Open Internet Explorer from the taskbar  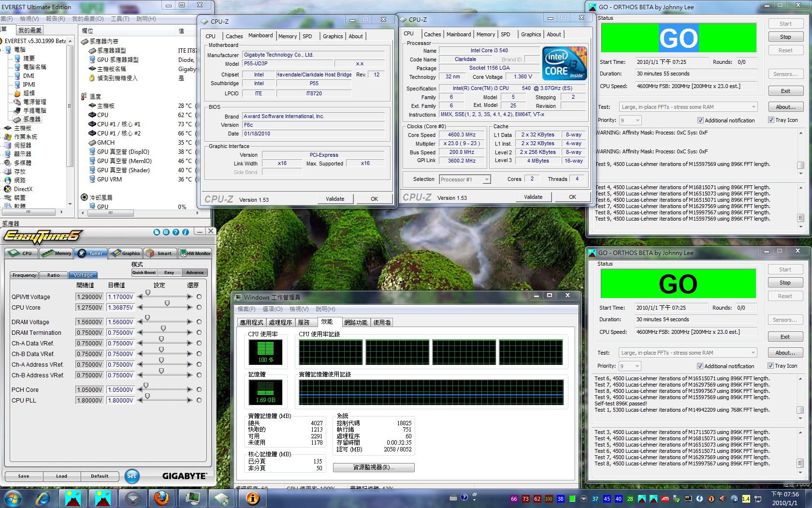(x=43, y=498)
